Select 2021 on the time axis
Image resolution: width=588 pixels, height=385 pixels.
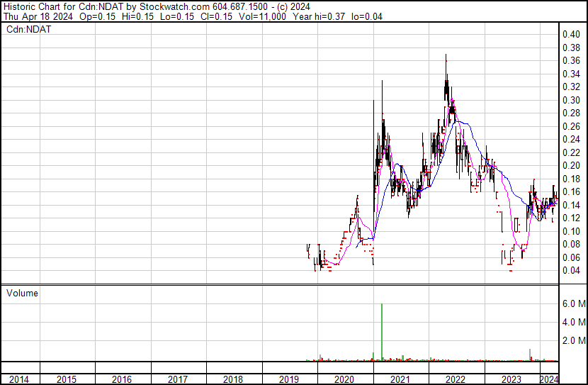tap(400, 379)
